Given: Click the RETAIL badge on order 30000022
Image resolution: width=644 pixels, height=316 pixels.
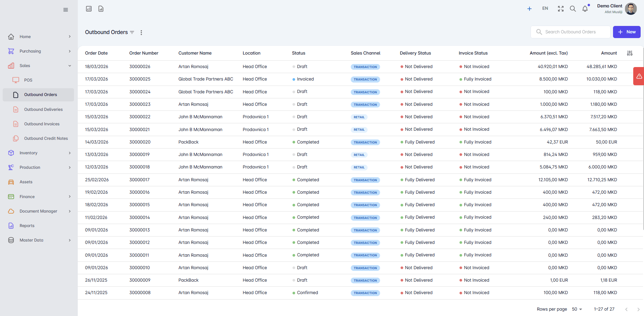Looking at the screenshot, I should click(x=359, y=117).
